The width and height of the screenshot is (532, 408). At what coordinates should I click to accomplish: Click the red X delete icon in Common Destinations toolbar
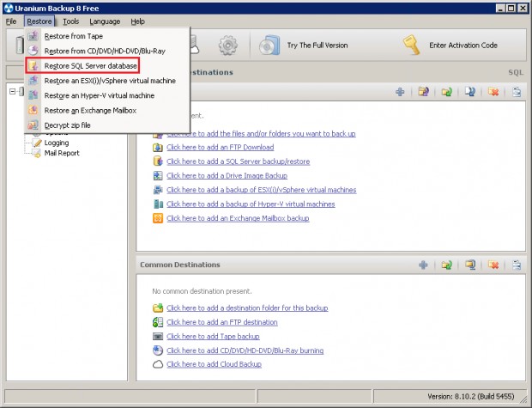pyautogui.click(x=493, y=265)
